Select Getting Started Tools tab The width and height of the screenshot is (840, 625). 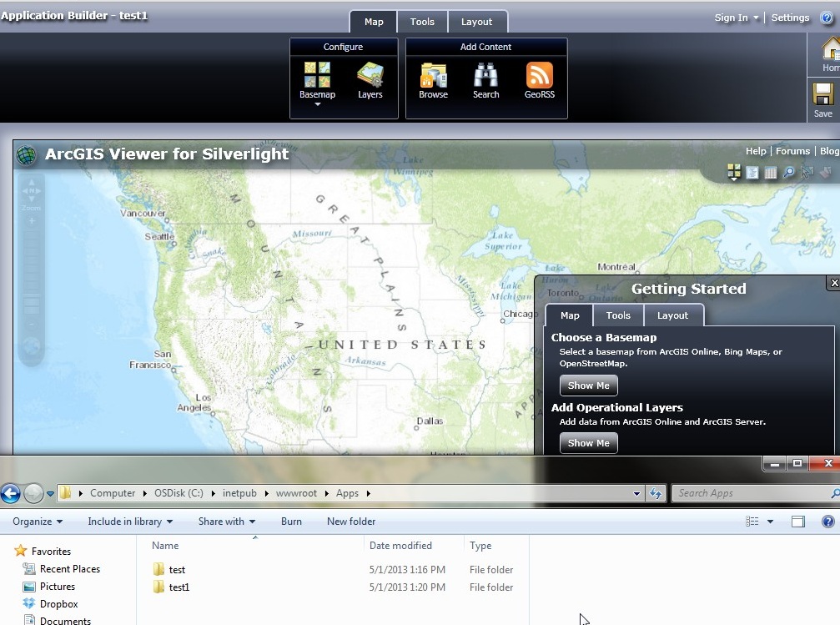coord(618,315)
